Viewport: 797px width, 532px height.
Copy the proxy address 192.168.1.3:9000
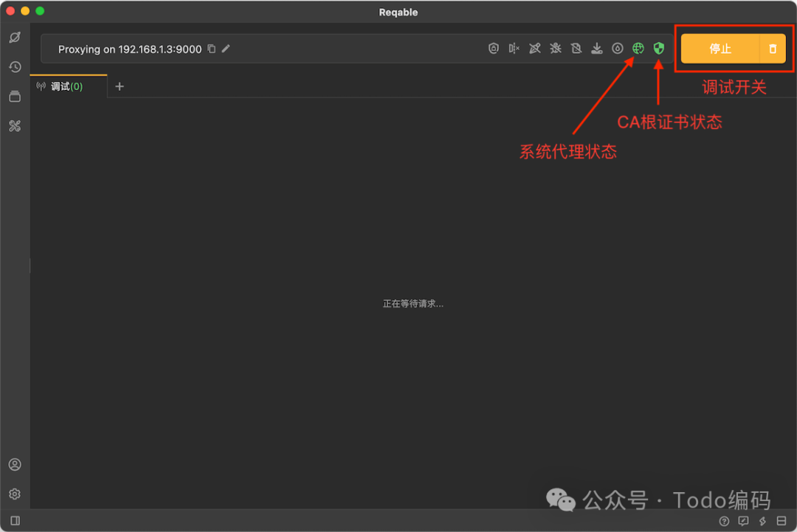click(212, 49)
